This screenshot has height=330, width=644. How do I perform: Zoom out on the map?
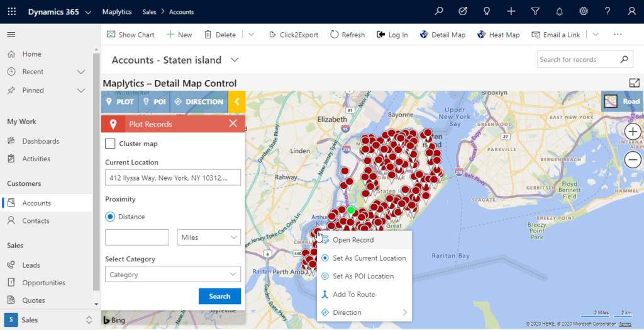tap(633, 159)
